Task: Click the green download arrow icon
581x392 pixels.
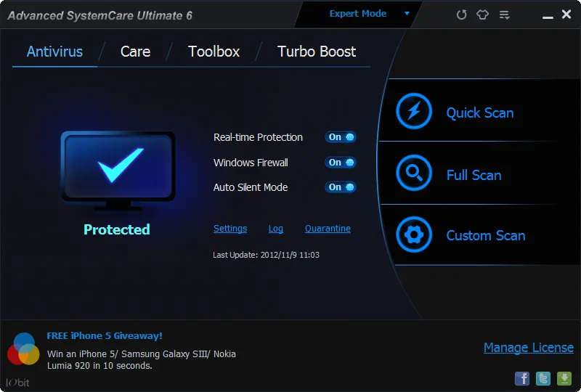Action: coord(564,379)
